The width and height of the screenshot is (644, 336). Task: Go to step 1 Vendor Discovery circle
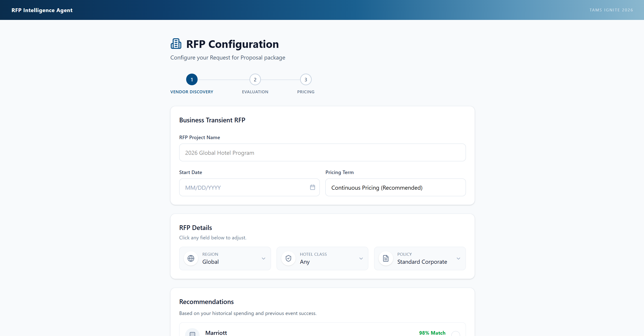pos(192,79)
